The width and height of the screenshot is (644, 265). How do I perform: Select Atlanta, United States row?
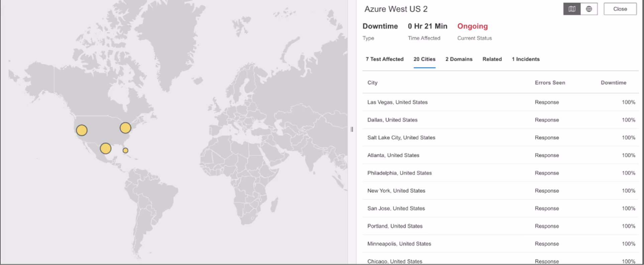pos(501,155)
